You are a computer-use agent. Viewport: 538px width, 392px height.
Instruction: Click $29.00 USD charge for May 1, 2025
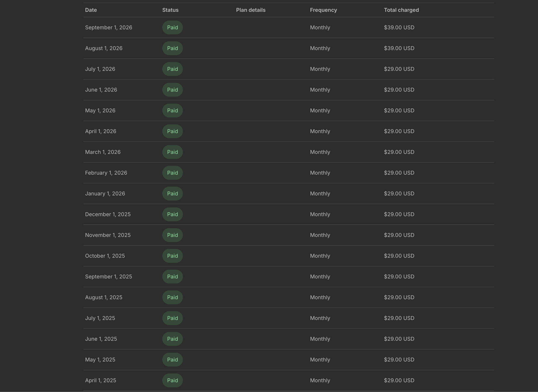[x=399, y=359]
